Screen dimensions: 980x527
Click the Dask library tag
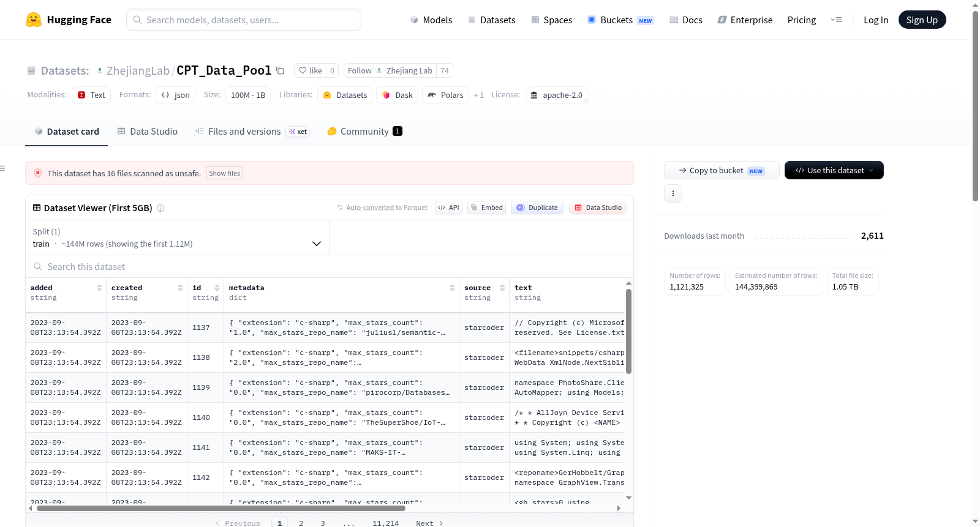click(x=398, y=95)
